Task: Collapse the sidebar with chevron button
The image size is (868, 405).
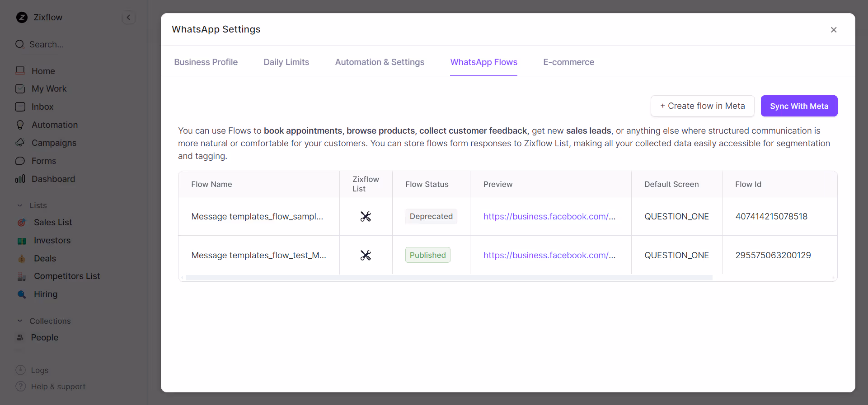Action: 128,18
